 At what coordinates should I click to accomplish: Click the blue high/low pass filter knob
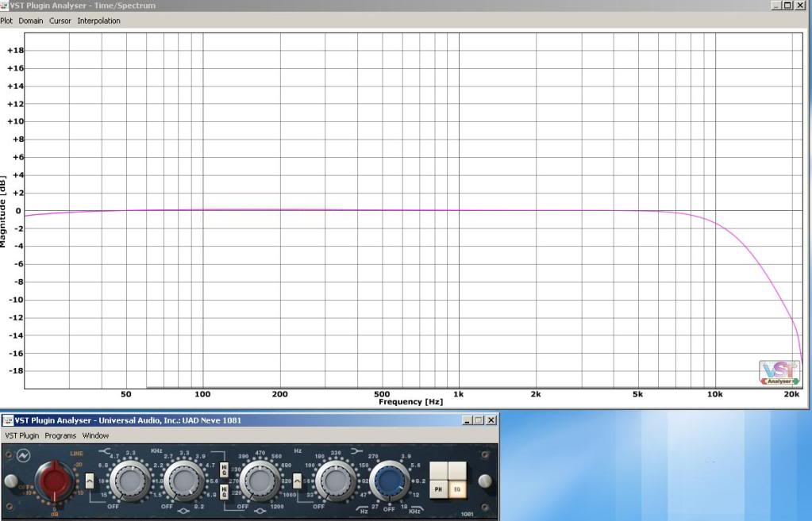389,481
